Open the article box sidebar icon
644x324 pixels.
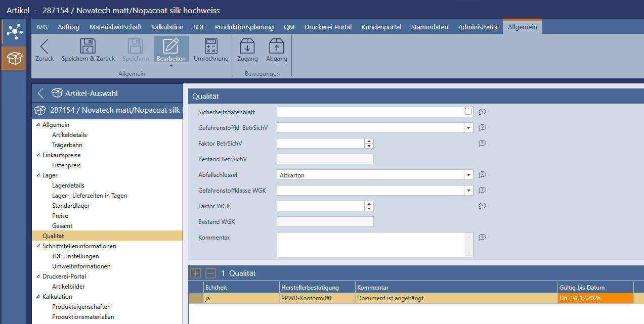[14, 59]
